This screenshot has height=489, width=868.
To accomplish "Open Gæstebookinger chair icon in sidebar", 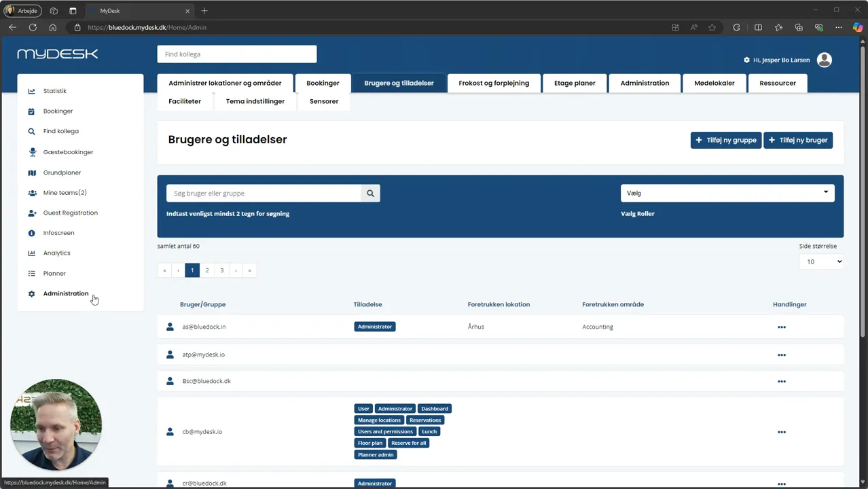I will click(31, 152).
